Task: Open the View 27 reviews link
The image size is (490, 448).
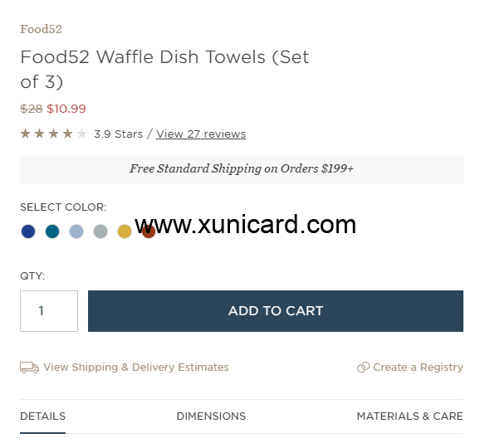Action: click(201, 134)
